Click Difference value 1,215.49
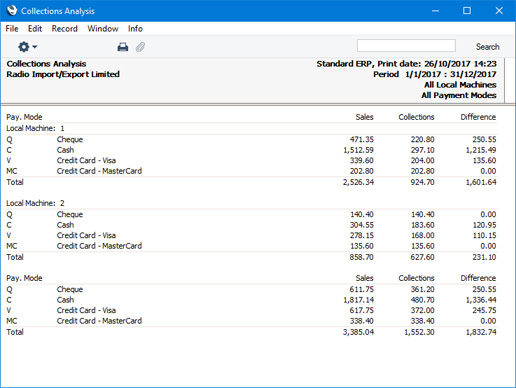Viewport: 516px width, 388px height. pyautogui.click(x=481, y=150)
